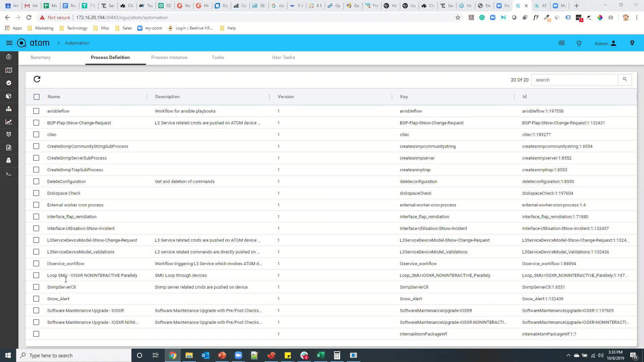Open the Technology bookmarks folder

73,28
